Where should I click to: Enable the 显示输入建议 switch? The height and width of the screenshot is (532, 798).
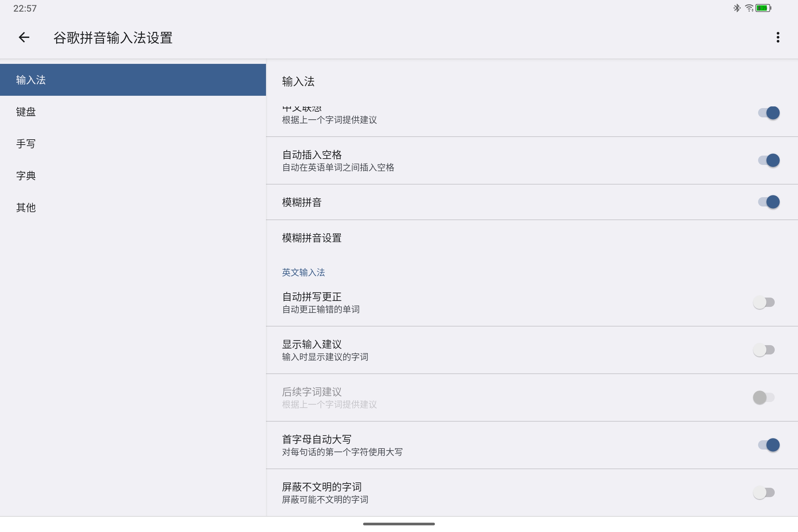tap(764, 350)
